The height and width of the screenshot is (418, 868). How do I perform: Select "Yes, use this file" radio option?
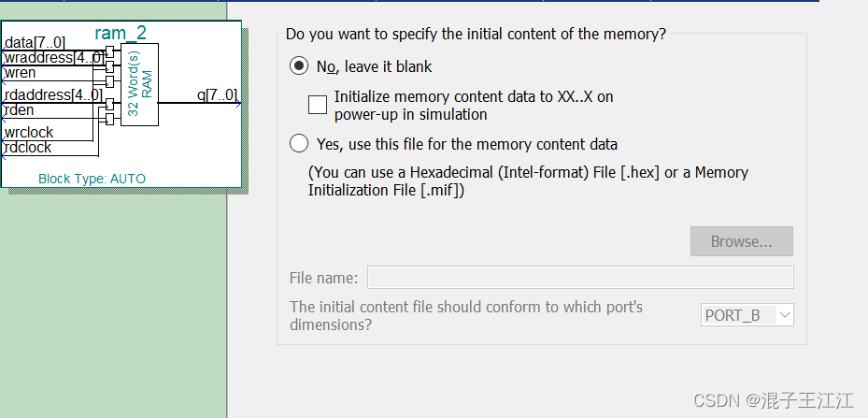(x=299, y=144)
